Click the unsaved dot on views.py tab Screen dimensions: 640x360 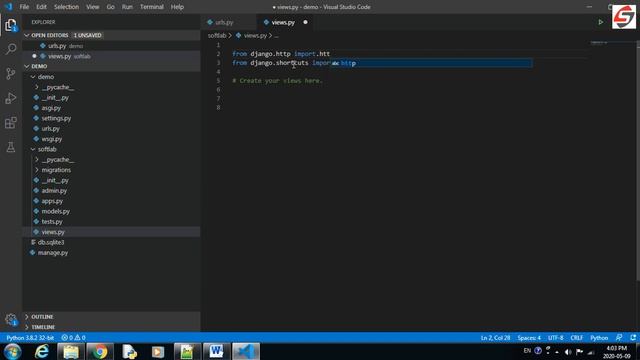305,22
